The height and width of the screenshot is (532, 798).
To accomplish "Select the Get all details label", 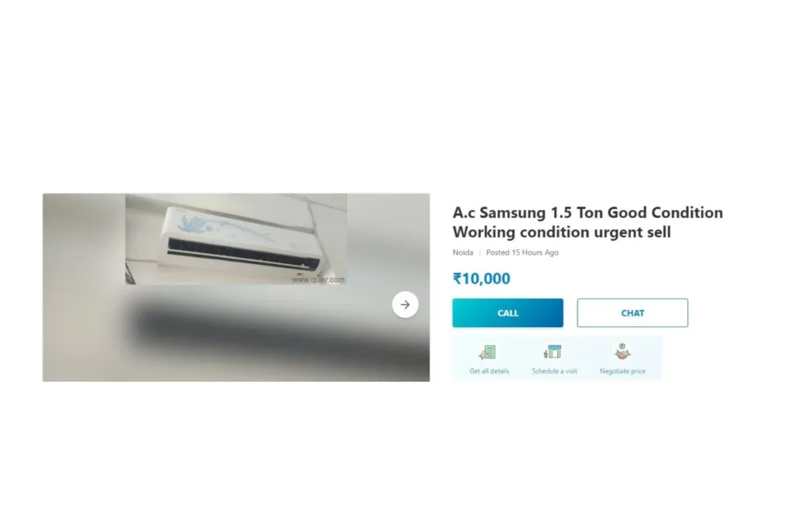I will 489,372.
